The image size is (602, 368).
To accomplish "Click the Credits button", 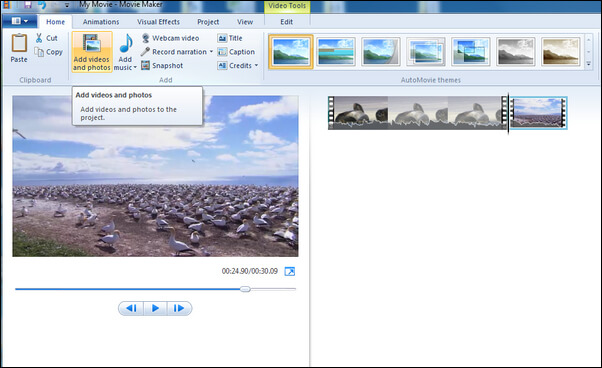I will 235,66.
